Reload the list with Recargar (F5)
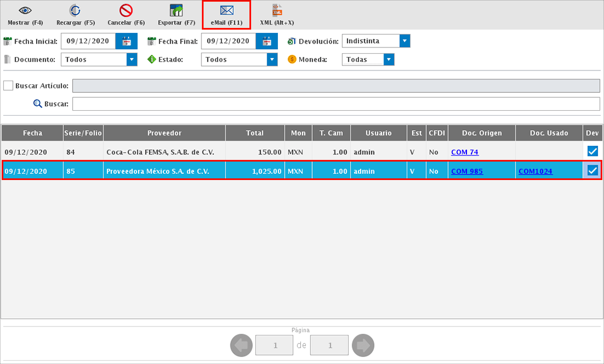Viewport: 604px width, 364px height. 75,11
